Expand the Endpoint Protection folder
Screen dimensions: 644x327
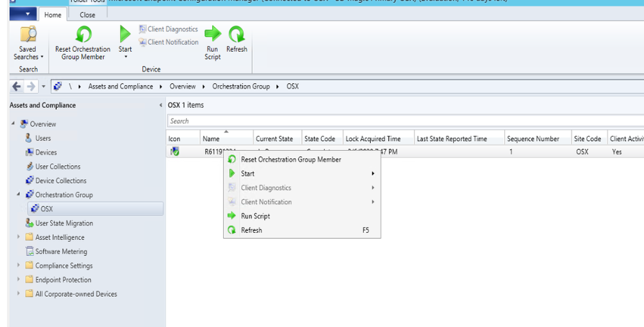point(19,279)
